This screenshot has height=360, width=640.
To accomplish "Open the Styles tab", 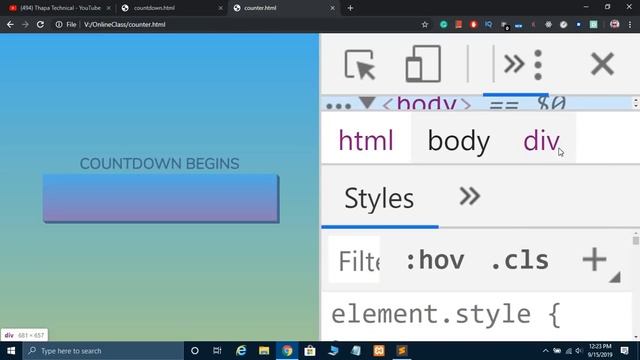I will pyautogui.click(x=379, y=198).
